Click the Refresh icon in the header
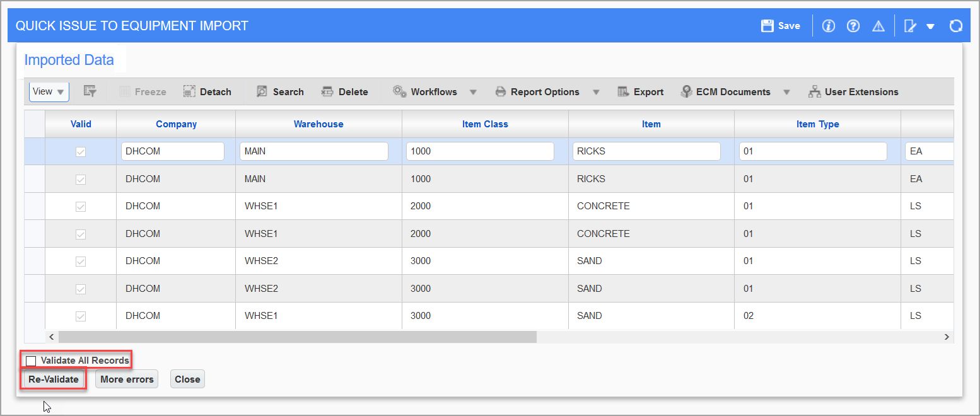980x416 pixels. point(956,25)
